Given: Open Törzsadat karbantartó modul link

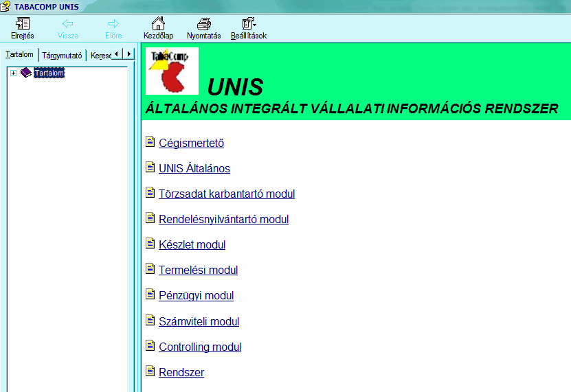Looking at the screenshot, I should [x=227, y=194].
